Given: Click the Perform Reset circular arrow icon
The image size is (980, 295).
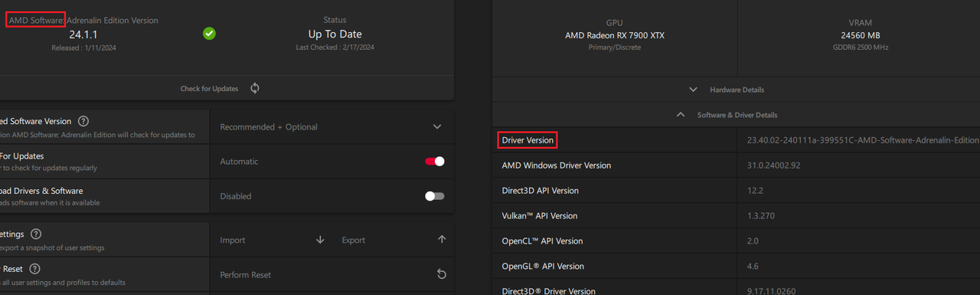Looking at the screenshot, I should (441, 274).
